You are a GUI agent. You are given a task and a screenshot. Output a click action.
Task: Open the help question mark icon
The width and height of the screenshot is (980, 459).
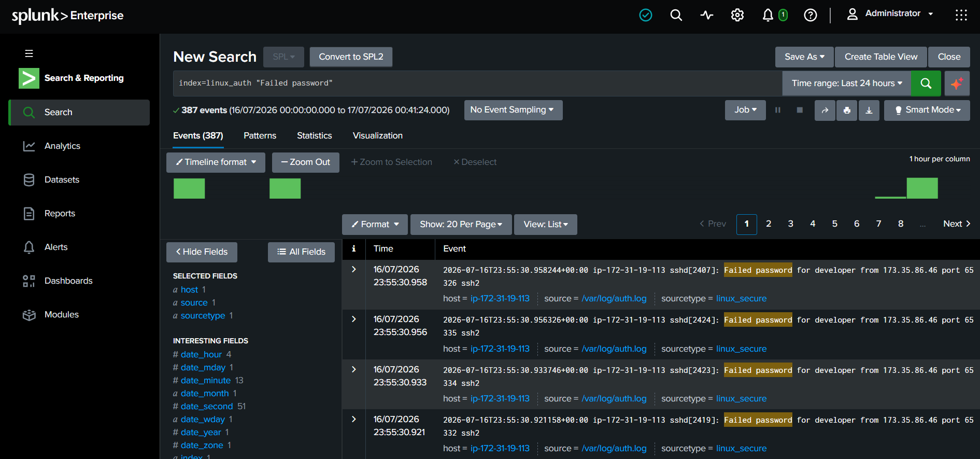pyautogui.click(x=810, y=15)
